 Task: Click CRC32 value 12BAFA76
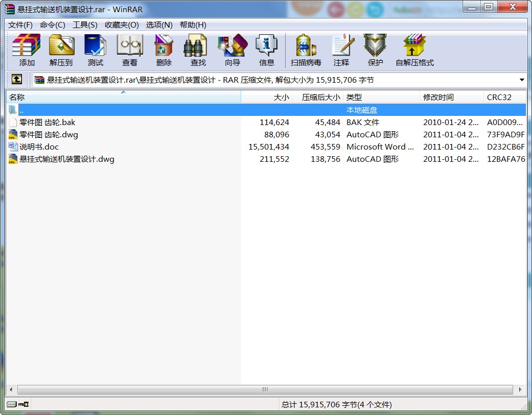coord(506,159)
